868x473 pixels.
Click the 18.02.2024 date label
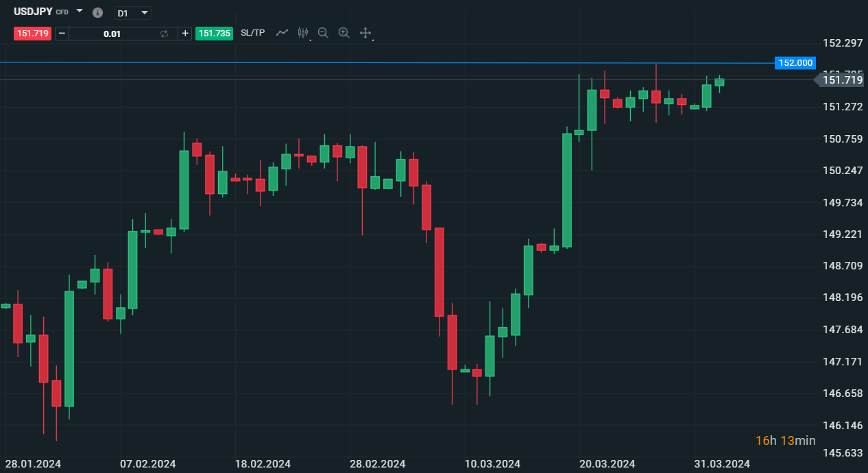[263, 464]
